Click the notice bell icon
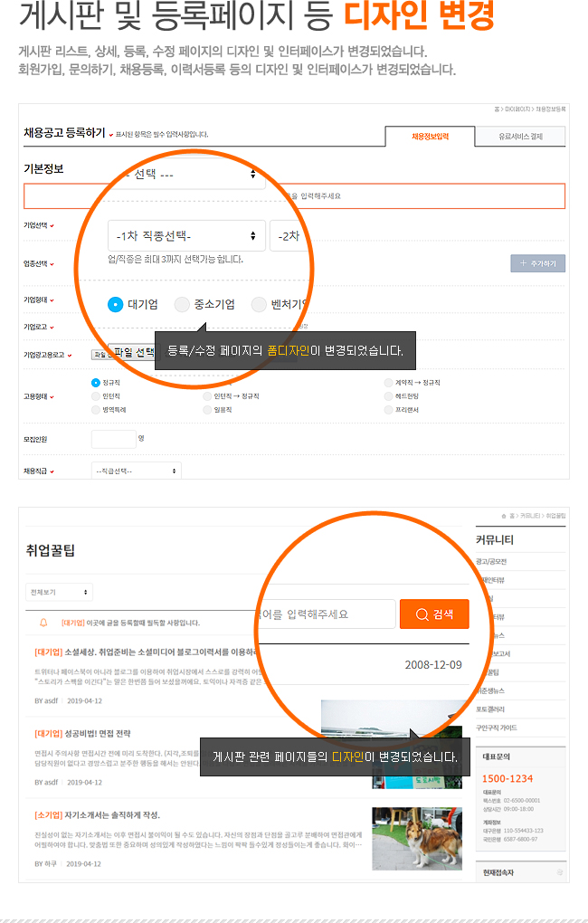Viewport: 588px width, 923px height. [43, 623]
